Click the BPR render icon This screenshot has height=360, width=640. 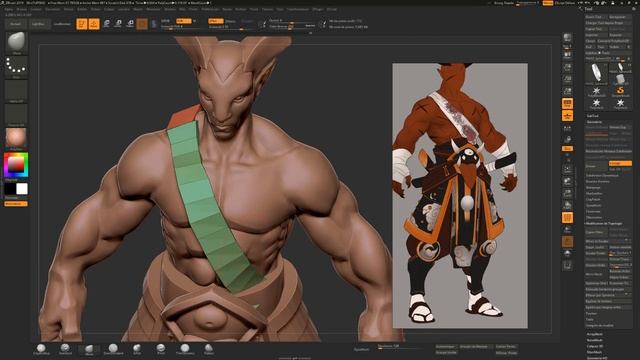(x=567, y=39)
